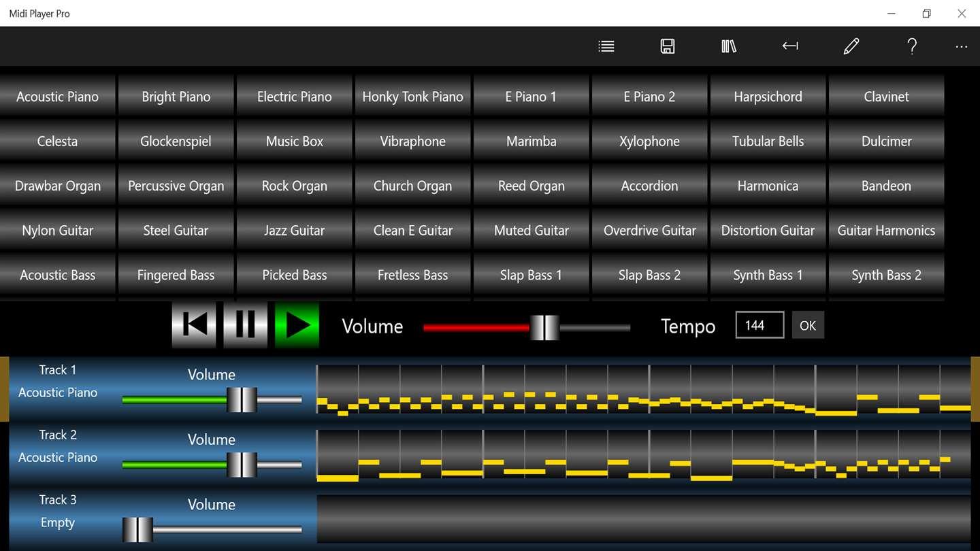Start playback with green play button
Screen dimensions: 980x551
coord(297,325)
